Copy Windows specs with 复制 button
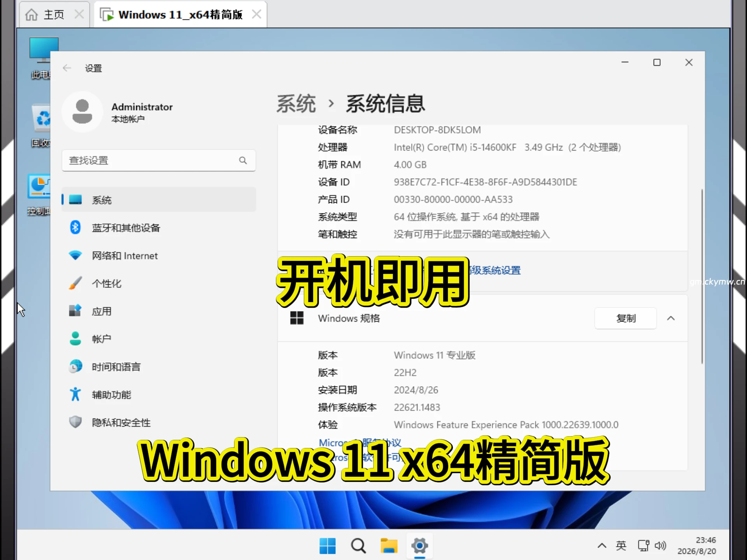The width and height of the screenshot is (747, 560). coord(626,318)
